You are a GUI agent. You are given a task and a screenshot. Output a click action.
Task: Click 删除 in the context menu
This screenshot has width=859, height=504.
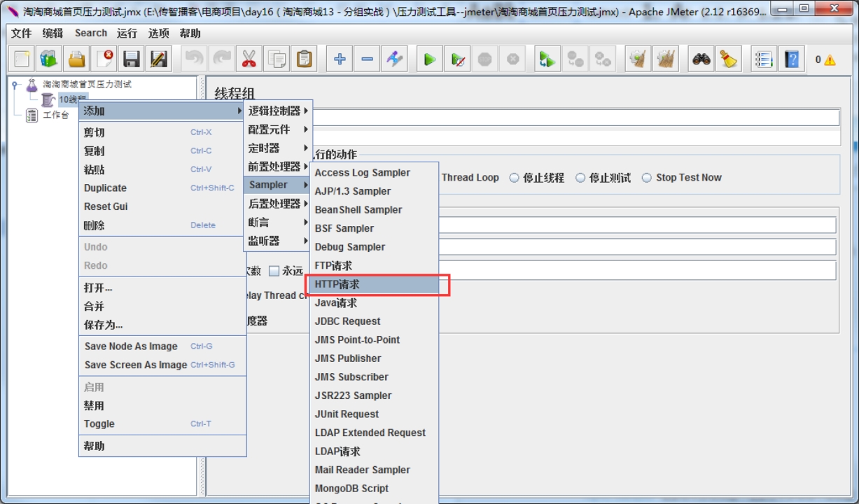pyautogui.click(x=162, y=225)
